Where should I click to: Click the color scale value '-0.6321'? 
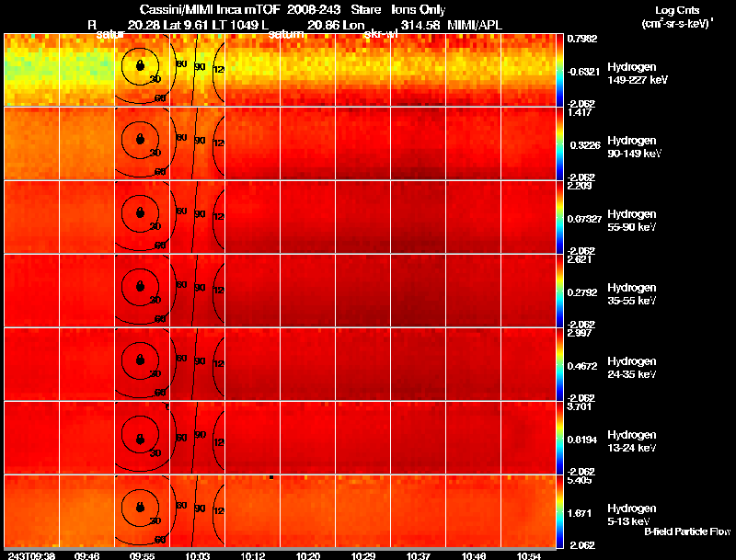click(x=583, y=72)
